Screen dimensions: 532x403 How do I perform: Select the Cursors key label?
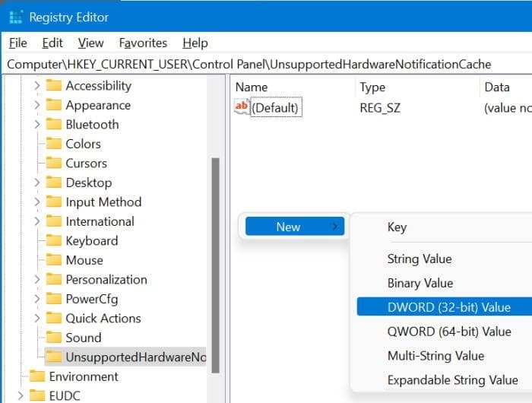[86, 163]
